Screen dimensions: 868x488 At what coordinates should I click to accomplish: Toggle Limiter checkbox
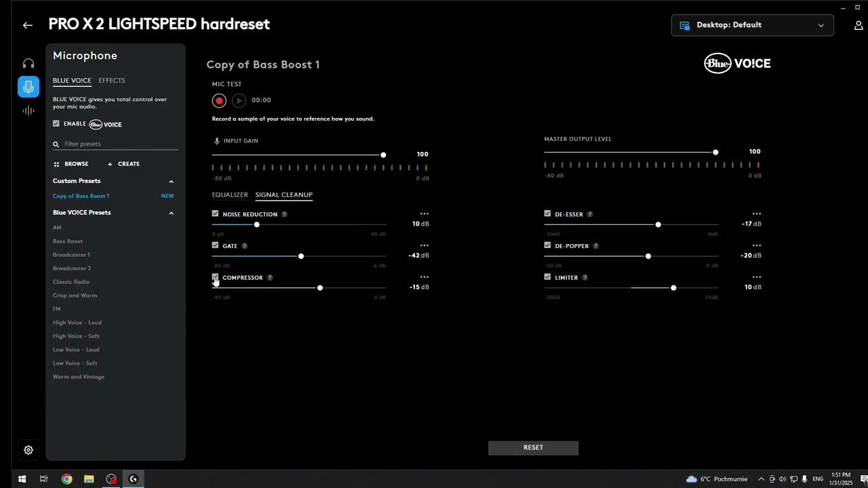[x=547, y=277]
